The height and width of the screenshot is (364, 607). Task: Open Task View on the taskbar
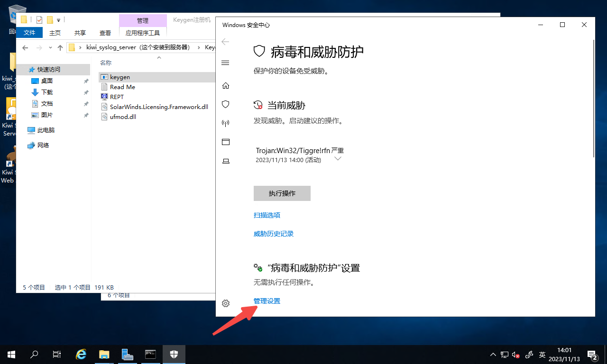click(57, 354)
